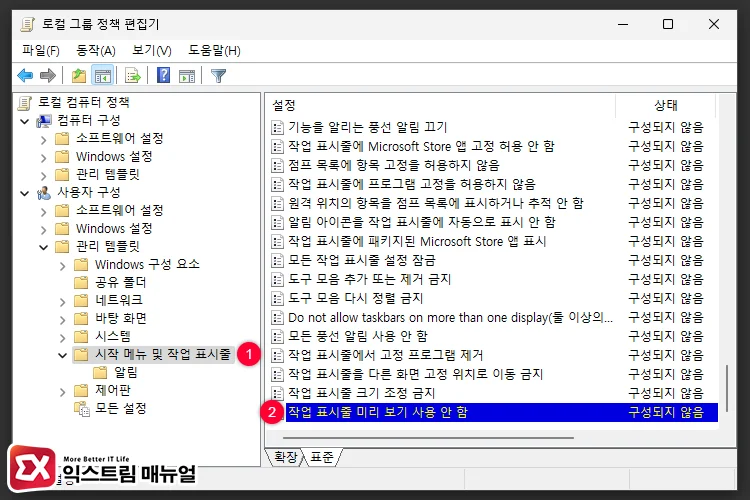Select 컴퓨터 구성 tree node
750x500 pixels.
point(88,120)
